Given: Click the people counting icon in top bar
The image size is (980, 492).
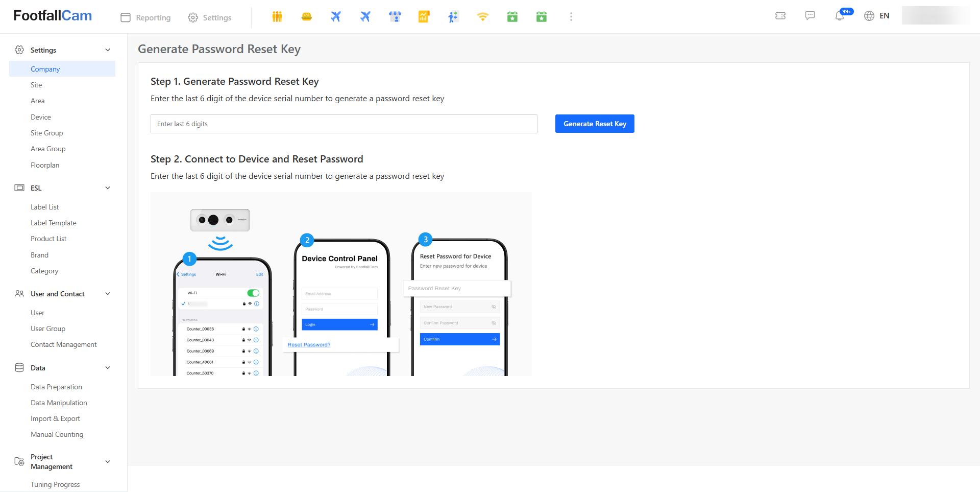Looking at the screenshot, I should pyautogui.click(x=277, y=17).
